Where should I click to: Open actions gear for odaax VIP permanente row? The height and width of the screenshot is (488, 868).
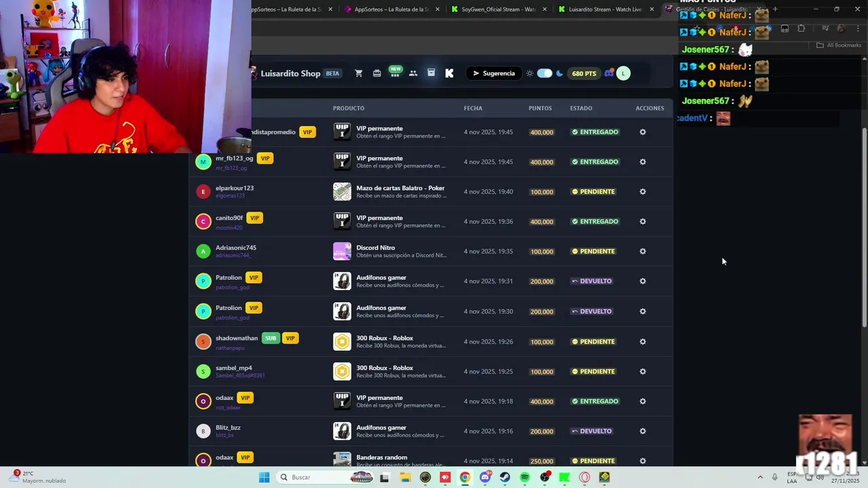643,401
